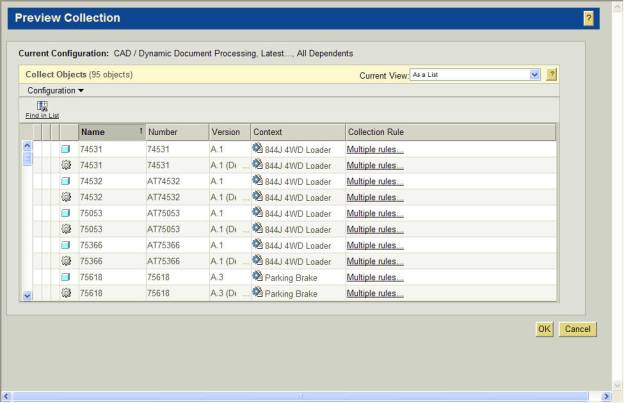Click Parking Brake context in the 75618 gear-icon row
The width and height of the screenshot is (624, 403).
click(x=291, y=294)
